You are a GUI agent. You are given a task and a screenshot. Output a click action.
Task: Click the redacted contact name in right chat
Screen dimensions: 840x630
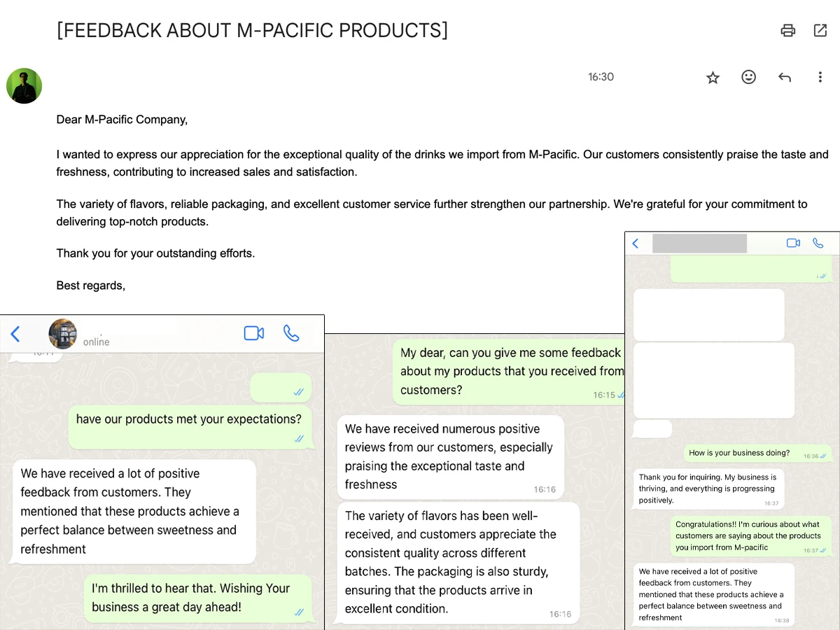tap(699, 244)
